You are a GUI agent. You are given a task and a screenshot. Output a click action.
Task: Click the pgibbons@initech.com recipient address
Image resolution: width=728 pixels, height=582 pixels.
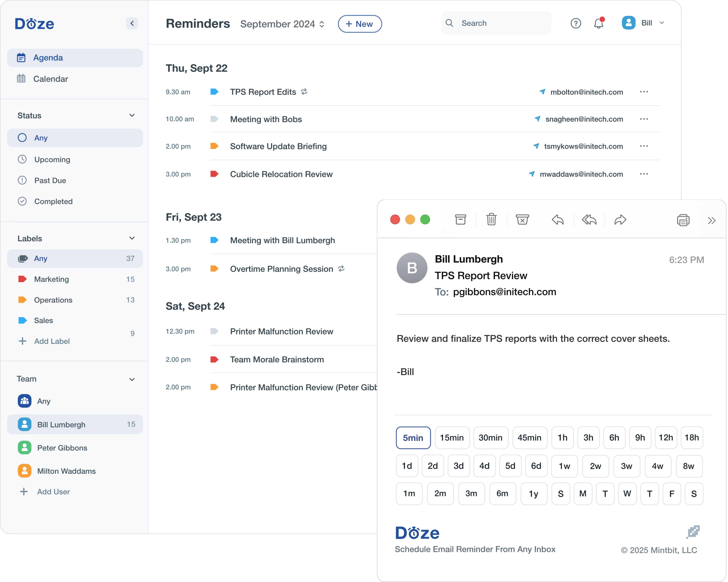[x=505, y=292]
